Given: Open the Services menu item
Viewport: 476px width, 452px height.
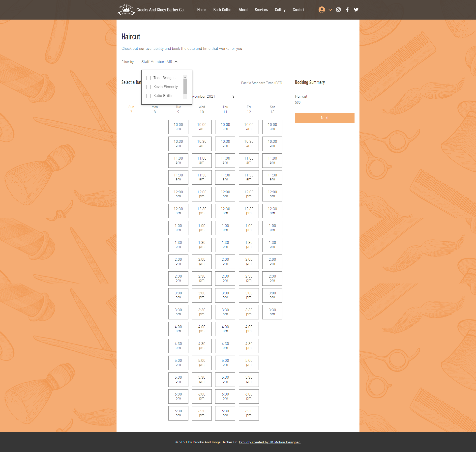Looking at the screenshot, I should 261,10.
